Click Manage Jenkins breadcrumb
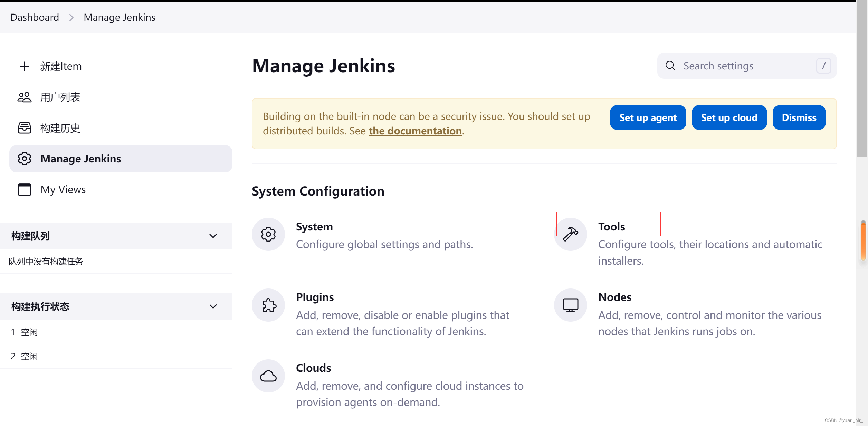This screenshot has width=868, height=426. coord(120,17)
